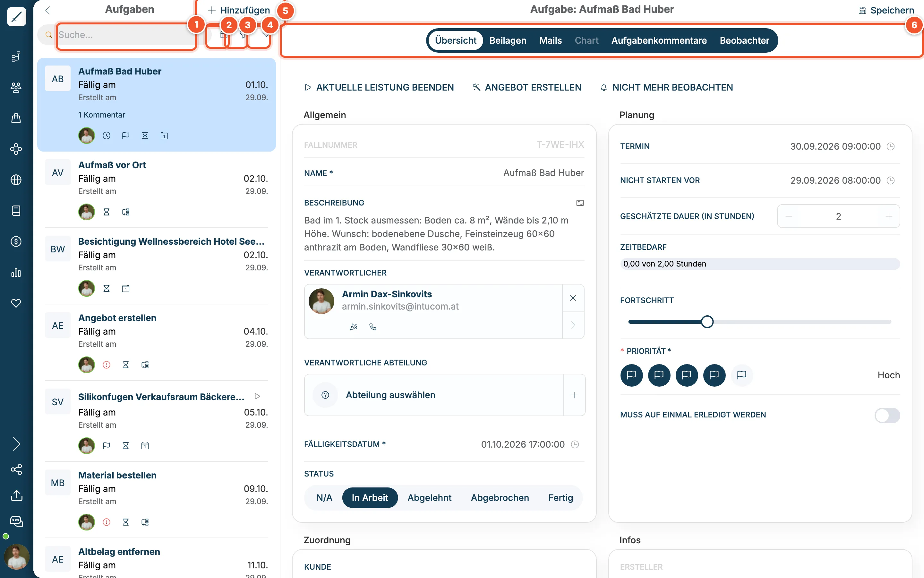The width and height of the screenshot is (924, 578).
Task: Click the magnifier icon in the search bar
Action: tap(48, 35)
